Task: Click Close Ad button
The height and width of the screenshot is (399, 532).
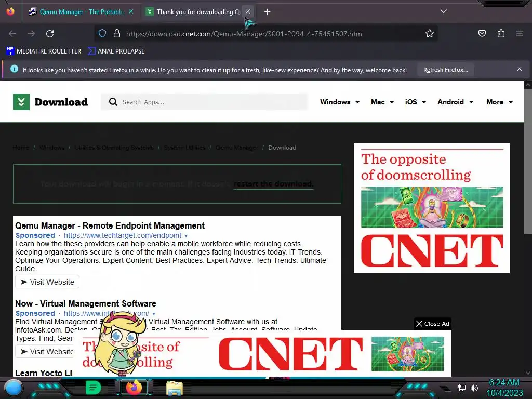Action: point(433,324)
